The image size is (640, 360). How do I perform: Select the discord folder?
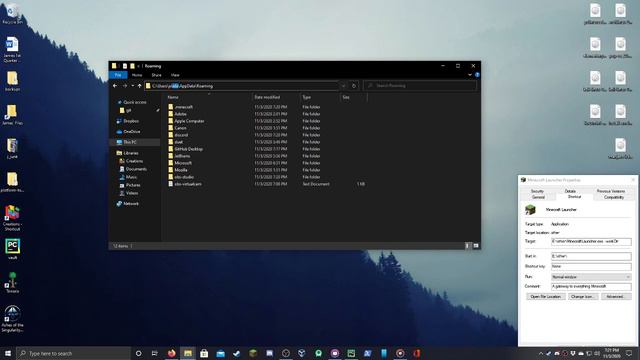click(x=181, y=135)
